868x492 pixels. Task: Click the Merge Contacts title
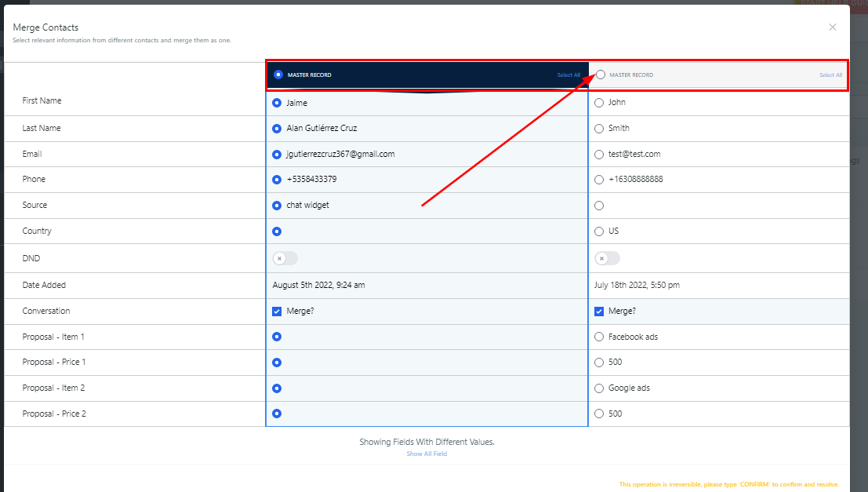45,27
